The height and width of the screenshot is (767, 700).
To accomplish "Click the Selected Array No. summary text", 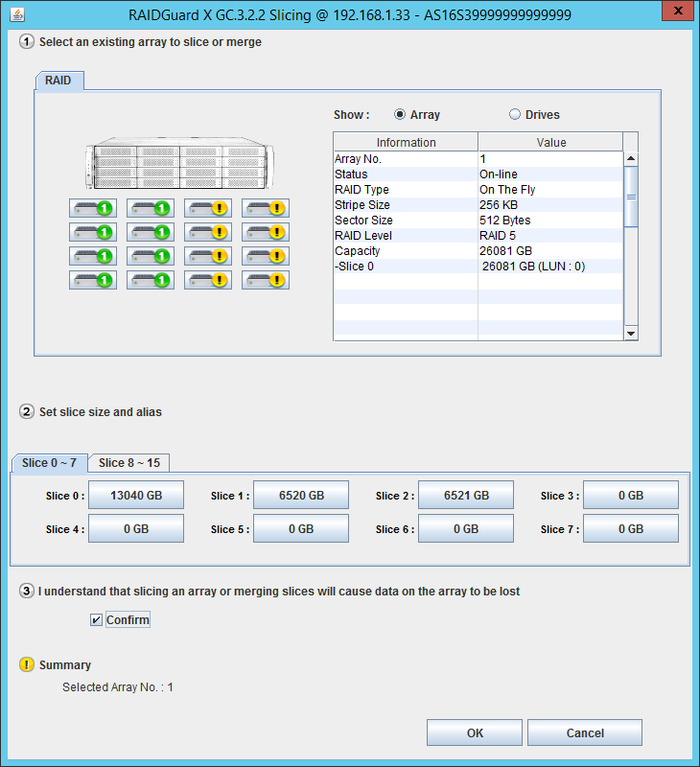I will point(117,687).
